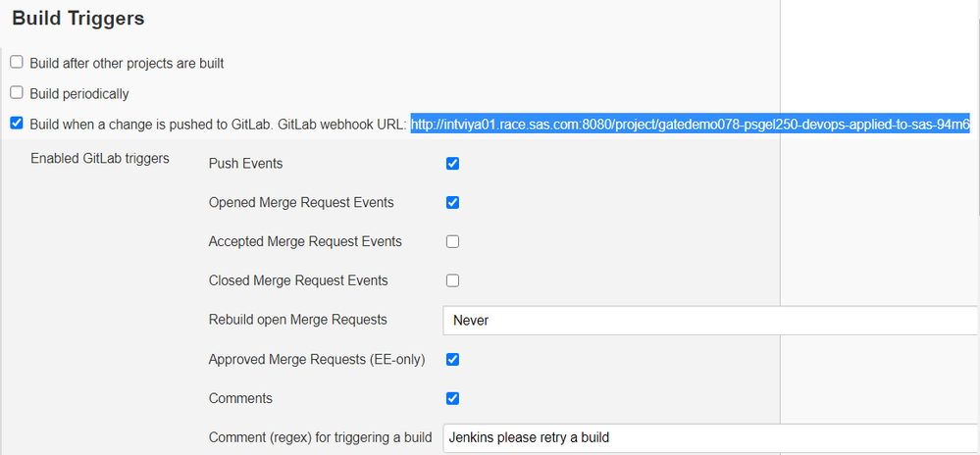
Task: Tick the Build periodically checkbox
Action: (x=17, y=92)
